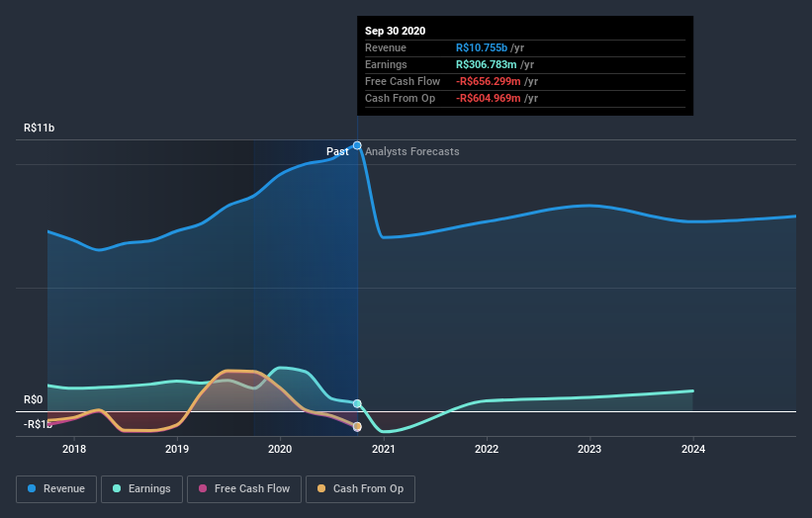
Task: Click the 2020 x-axis label
Action: point(280,449)
